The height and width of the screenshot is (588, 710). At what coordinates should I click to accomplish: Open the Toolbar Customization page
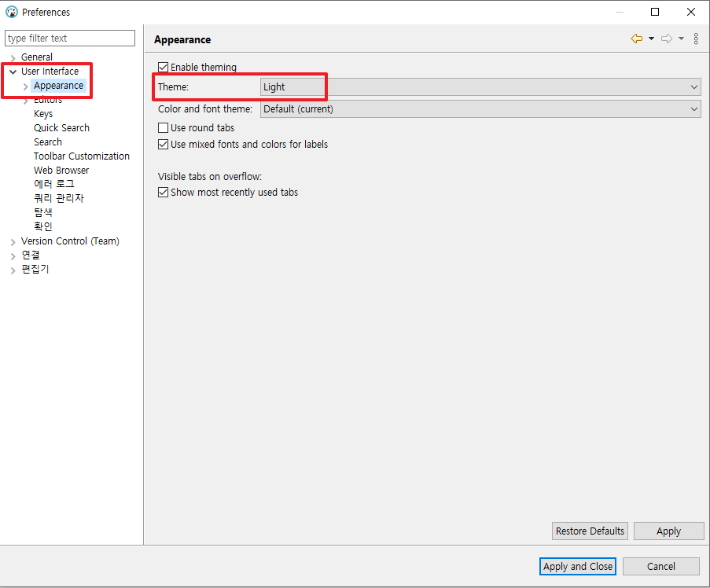(82, 156)
